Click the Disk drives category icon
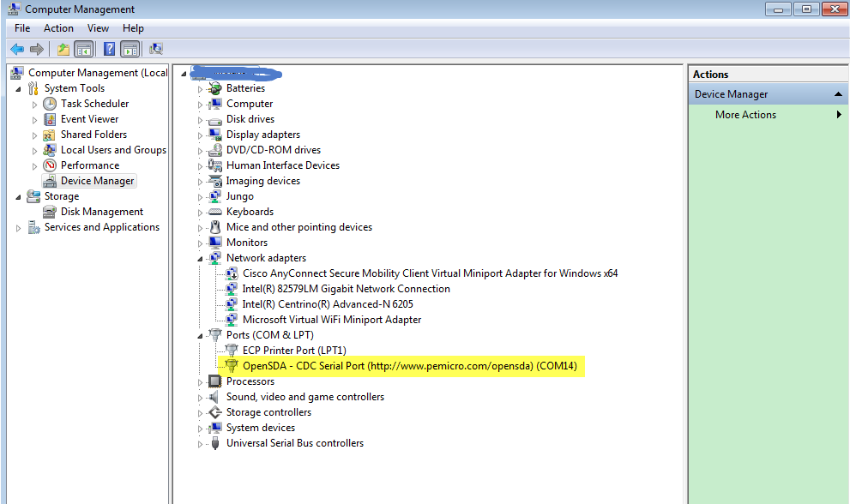 pos(215,120)
